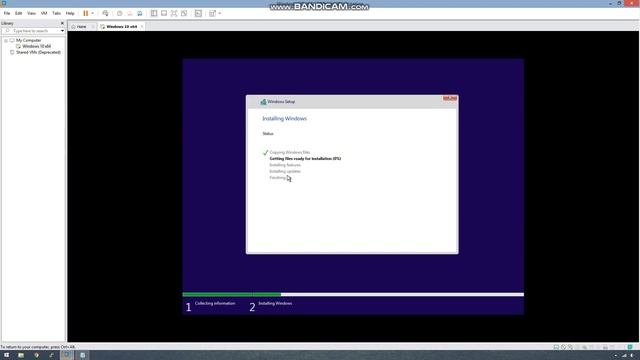Click the Unity mode toolbar icon
Image resolution: width=640 pixels, height=360 pixels.
pyautogui.click(x=184, y=13)
